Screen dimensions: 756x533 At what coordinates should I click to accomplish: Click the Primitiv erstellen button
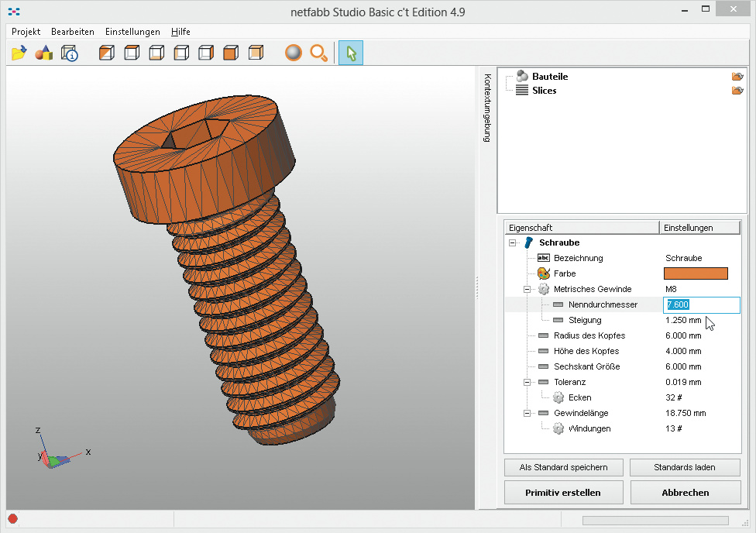point(562,492)
